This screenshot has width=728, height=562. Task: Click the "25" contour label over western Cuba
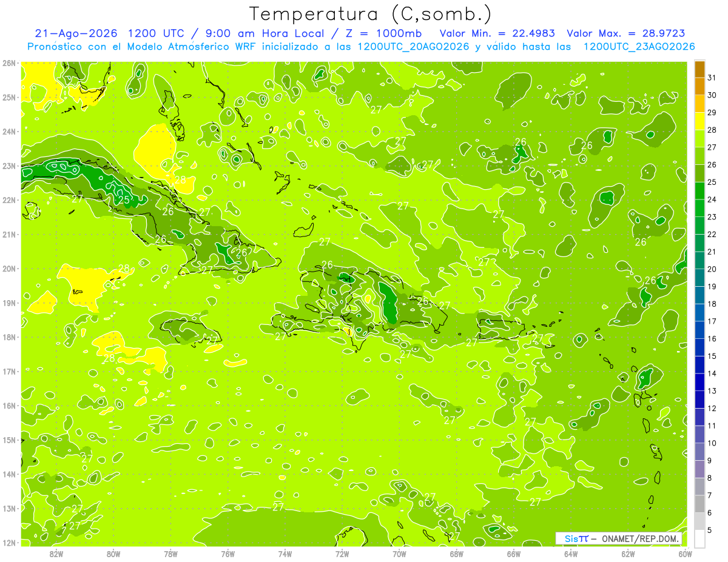click(x=124, y=200)
